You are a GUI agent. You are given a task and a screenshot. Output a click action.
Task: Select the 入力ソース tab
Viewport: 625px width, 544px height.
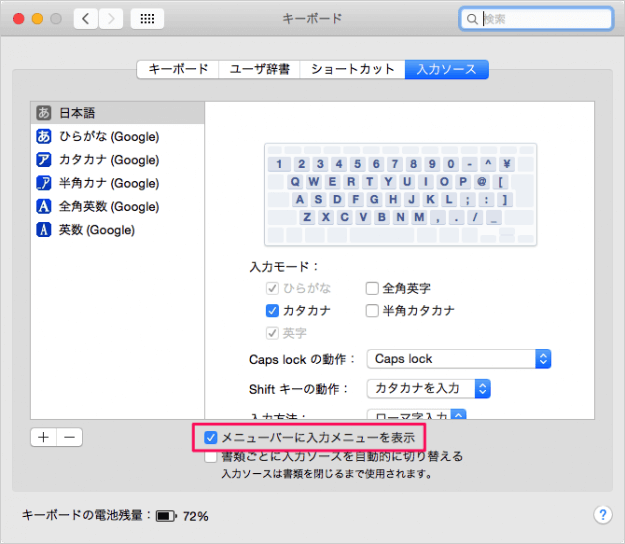[447, 69]
